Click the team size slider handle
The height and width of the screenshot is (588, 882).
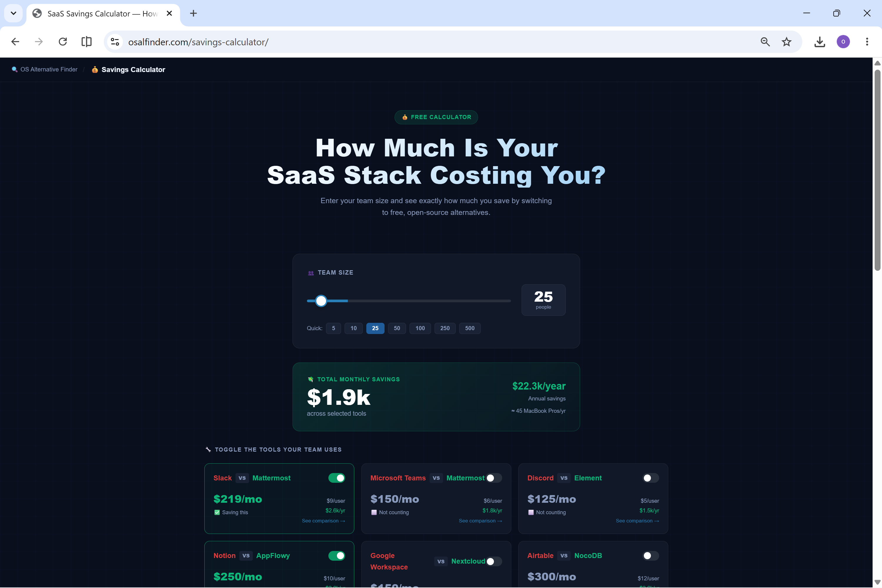(x=321, y=301)
